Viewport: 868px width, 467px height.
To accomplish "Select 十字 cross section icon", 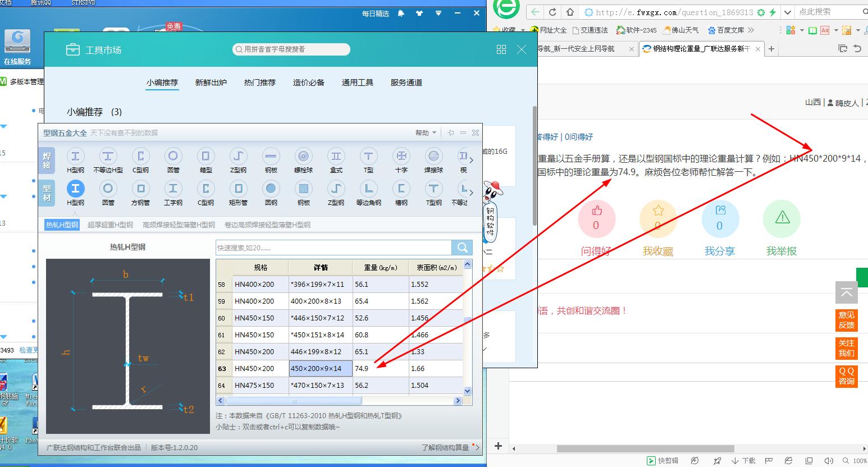I will 401,157.
